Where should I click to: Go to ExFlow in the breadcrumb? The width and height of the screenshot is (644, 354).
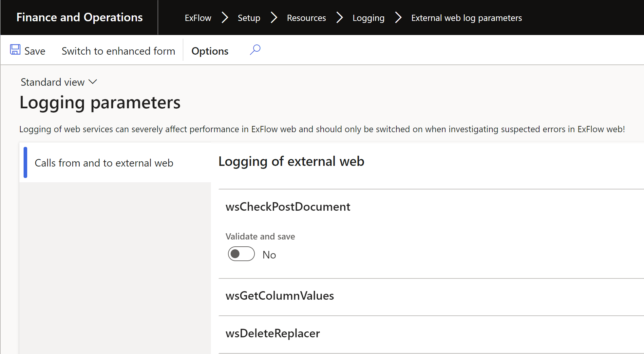point(198,18)
